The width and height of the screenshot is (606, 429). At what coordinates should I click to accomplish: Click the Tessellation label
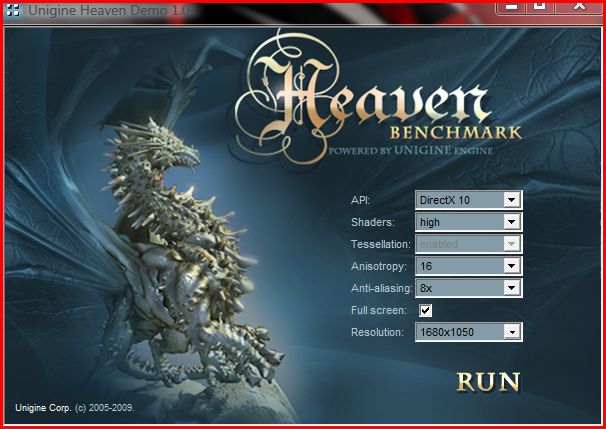tap(381, 244)
